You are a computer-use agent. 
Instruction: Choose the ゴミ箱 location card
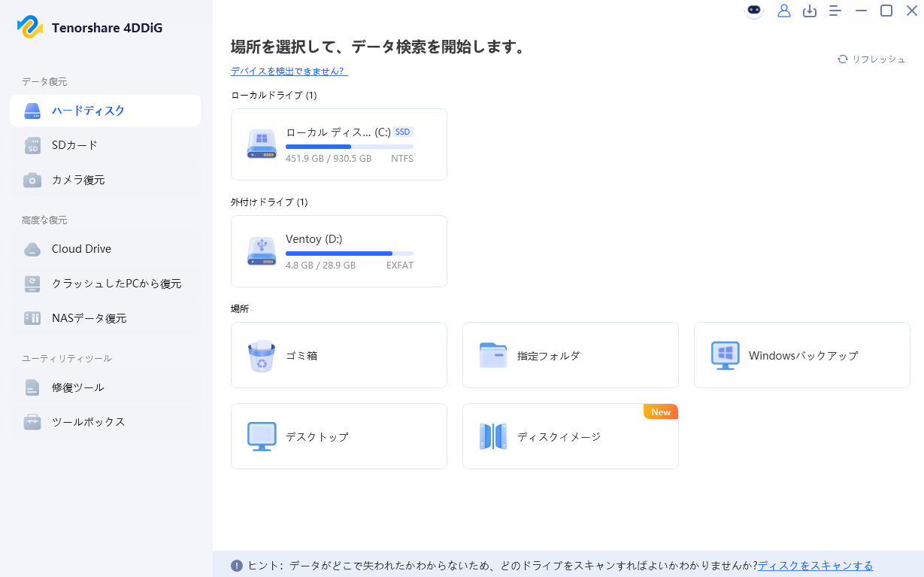pyautogui.click(x=339, y=355)
